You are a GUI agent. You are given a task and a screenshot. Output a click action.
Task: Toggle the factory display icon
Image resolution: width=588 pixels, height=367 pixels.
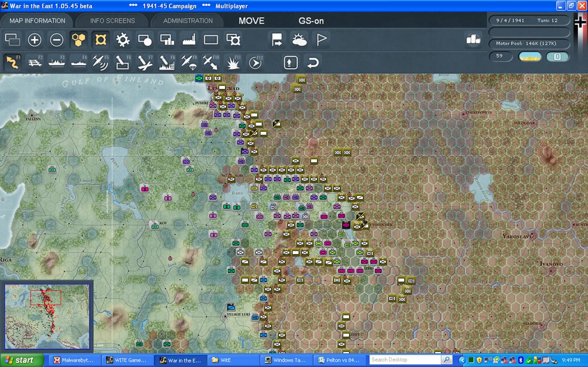pyautogui.click(x=189, y=40)
